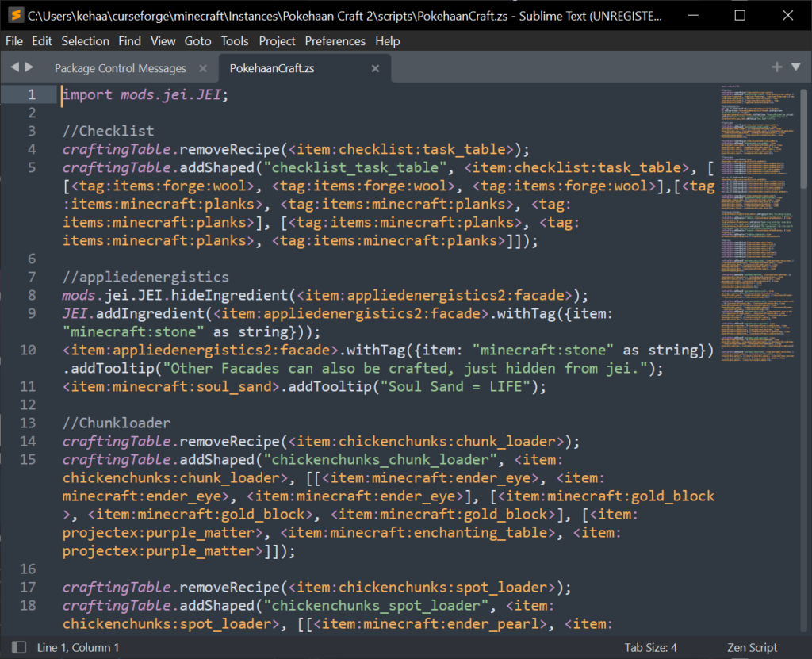The height and width of the screenshot is (659, 812).
Task: Toggle the side bar from status bar icon
Action: [x=19, y=647]
